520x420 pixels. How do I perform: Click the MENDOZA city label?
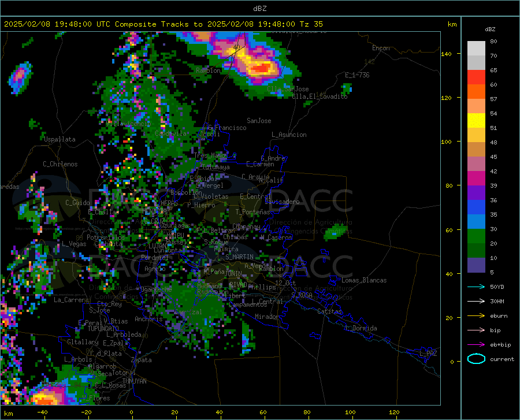154,211
